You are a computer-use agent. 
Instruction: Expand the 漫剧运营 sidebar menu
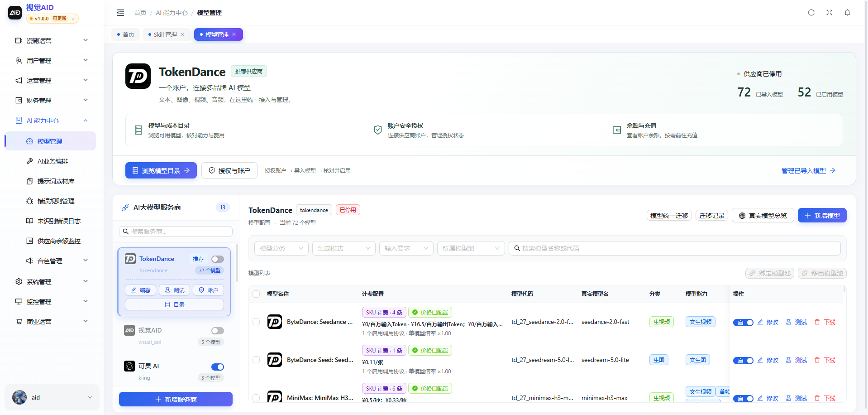[x=52, y=41]
